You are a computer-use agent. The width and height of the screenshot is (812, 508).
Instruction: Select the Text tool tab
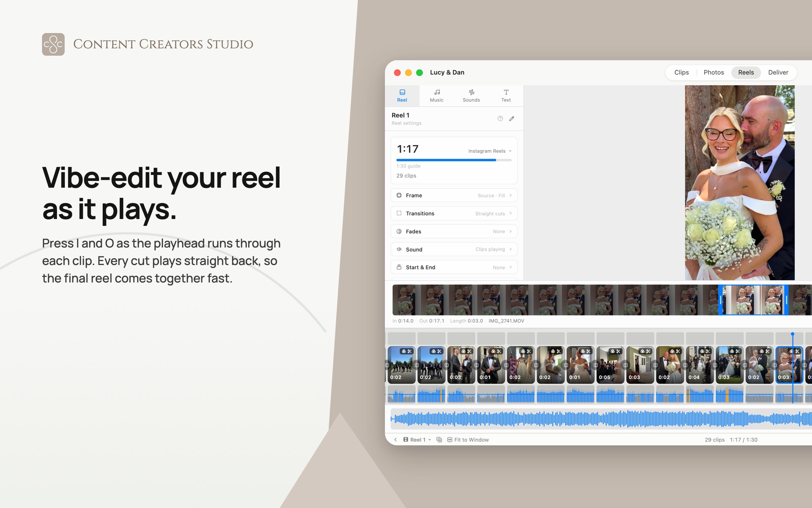[x=506, y=96]
